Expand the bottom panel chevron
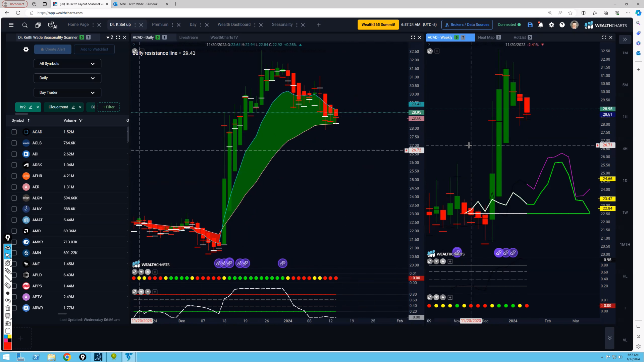 click(609, 338)
